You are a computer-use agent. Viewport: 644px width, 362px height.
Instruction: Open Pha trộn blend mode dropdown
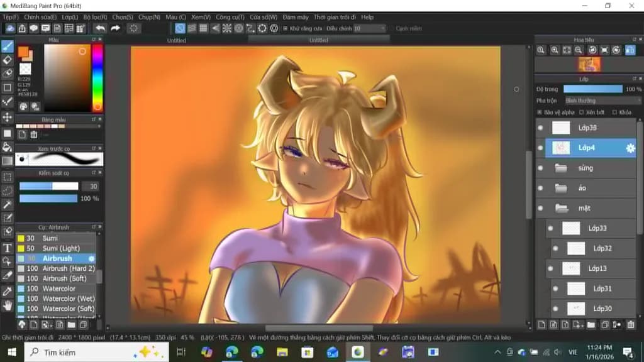pyautogui.click(x=602, y=101)
